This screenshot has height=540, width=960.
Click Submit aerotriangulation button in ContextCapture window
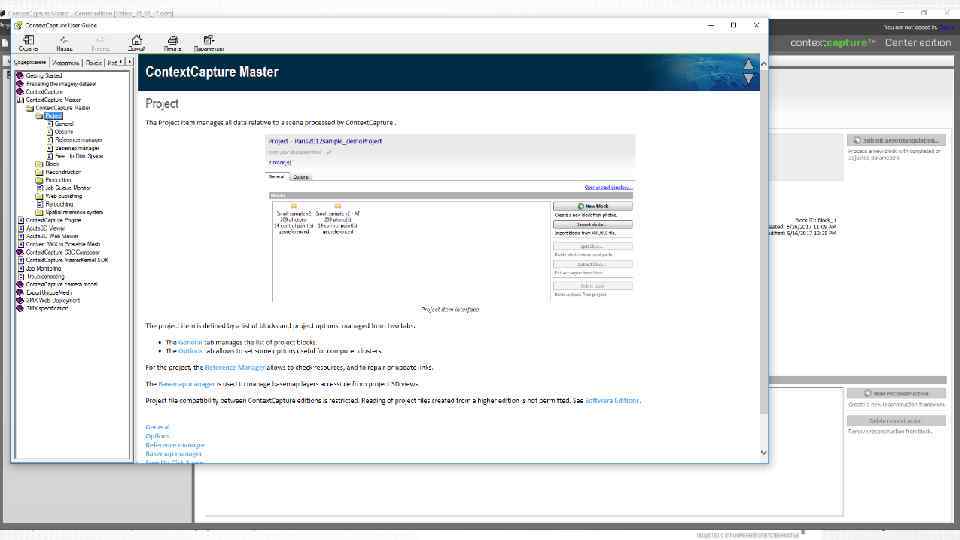tap(896, 140)
